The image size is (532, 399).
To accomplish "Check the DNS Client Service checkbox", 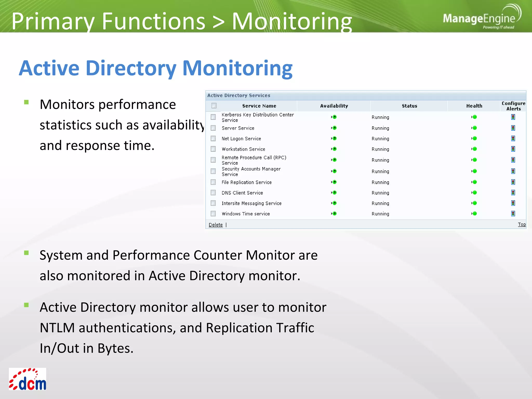I will pos(213,192).
